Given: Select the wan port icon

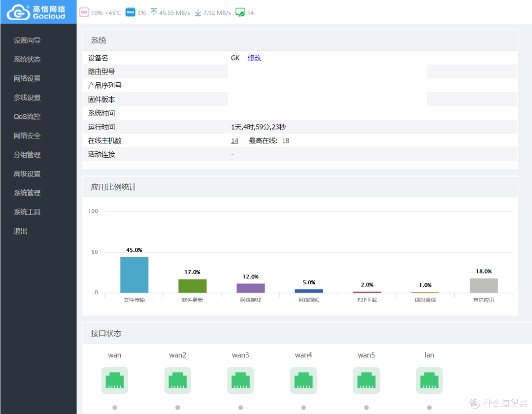Looking at the screenshot, I should [114, 380].
